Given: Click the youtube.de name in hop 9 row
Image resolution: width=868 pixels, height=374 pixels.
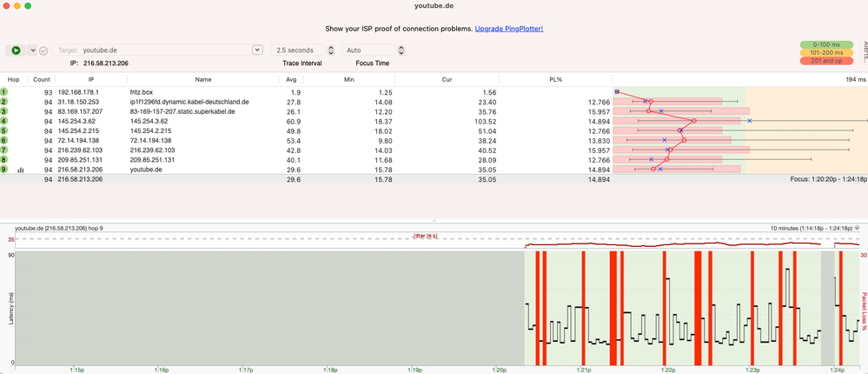Looking at the screenshot, I should point(146,170).
